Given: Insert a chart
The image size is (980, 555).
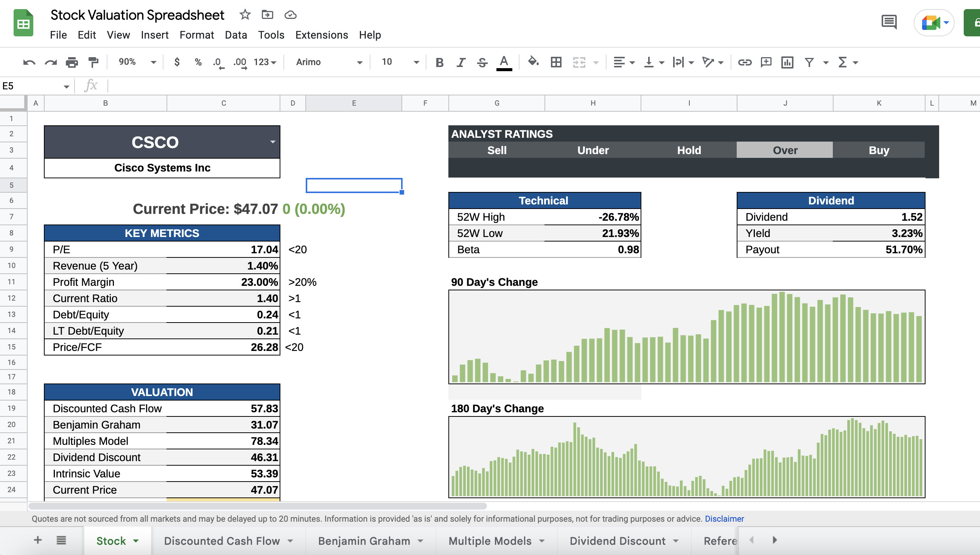Looking at the screenshot, I should point(787,62).
